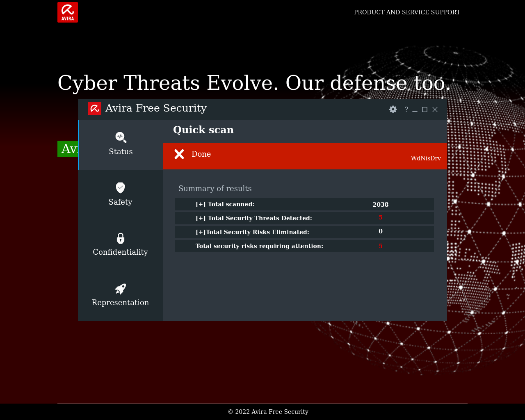Click the threats detected count 5
The height and width of the screenshot is (420, 525).
[381, 217]
